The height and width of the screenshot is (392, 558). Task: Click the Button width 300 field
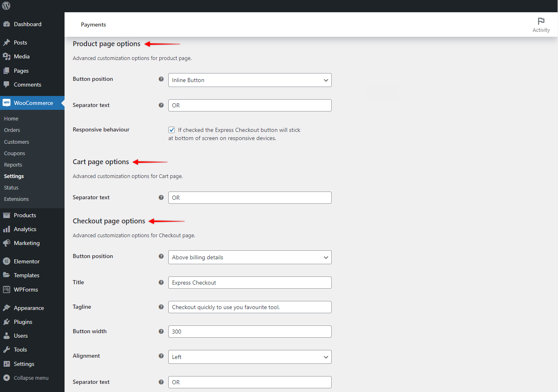tap(250, 332)
